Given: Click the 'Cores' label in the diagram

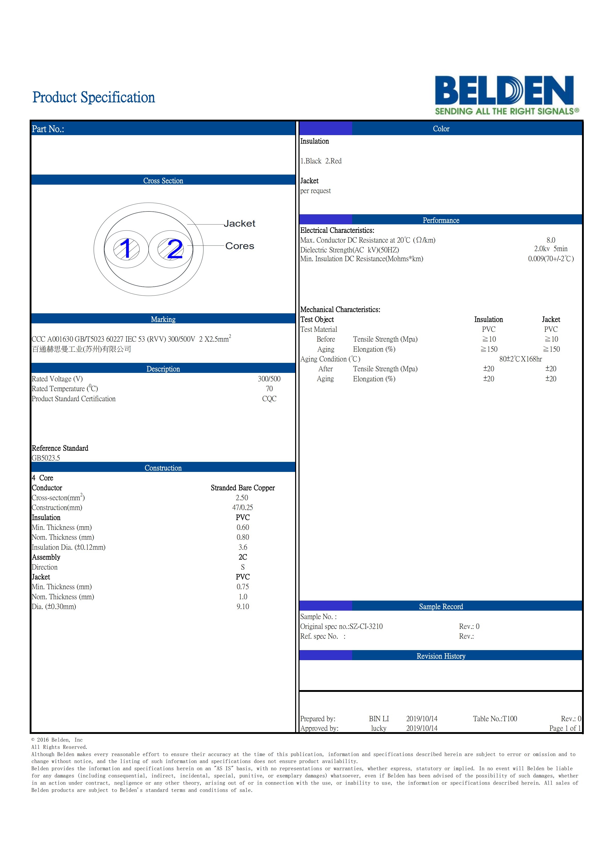Looking at the screenshot, I should click(x=240, y=246).
